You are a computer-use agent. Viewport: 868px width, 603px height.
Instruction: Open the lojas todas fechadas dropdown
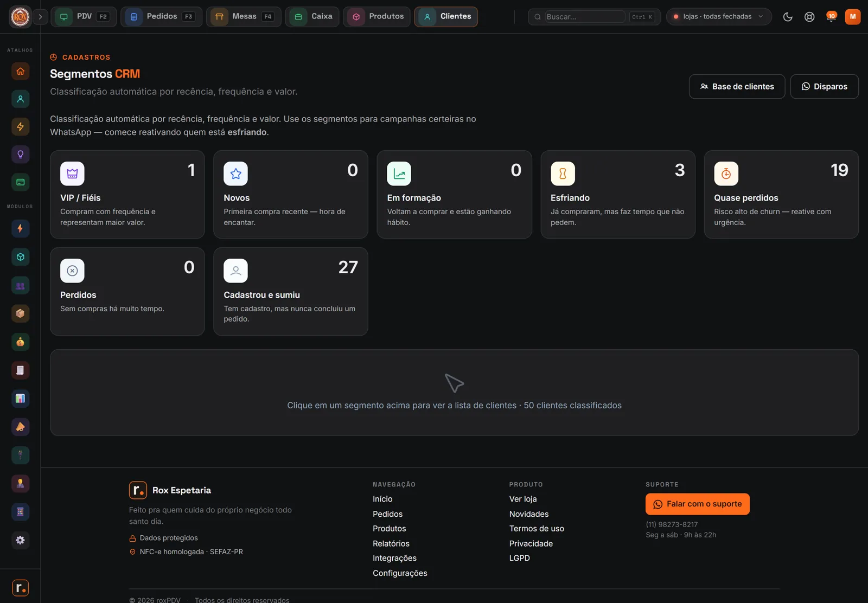(719, 17)
